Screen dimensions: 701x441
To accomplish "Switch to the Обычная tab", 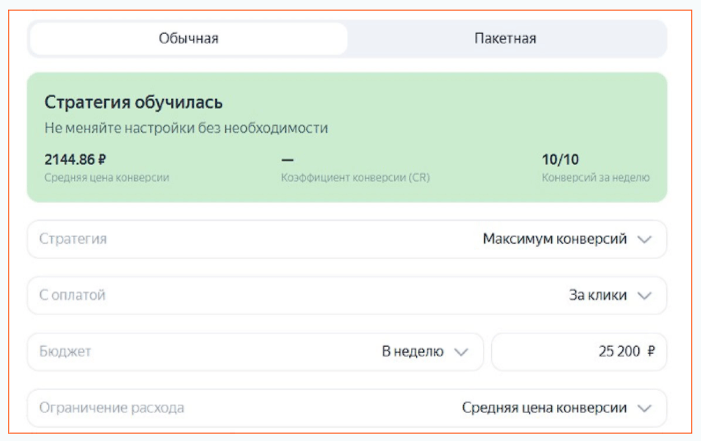I will point(188,39).
